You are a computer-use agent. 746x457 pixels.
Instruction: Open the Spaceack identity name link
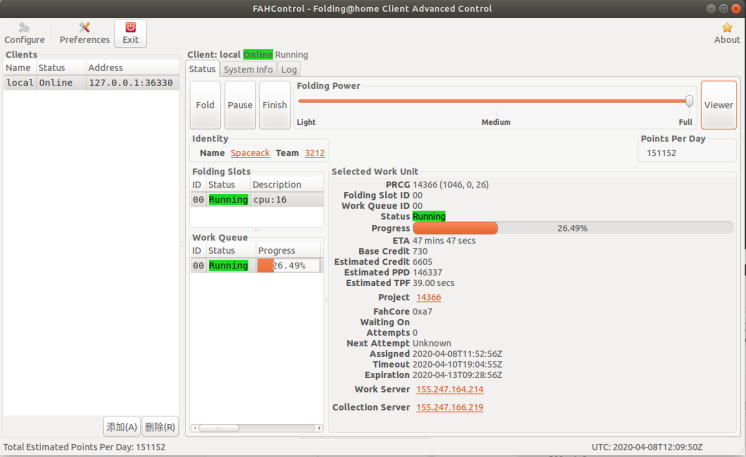[x=250, y=153]
